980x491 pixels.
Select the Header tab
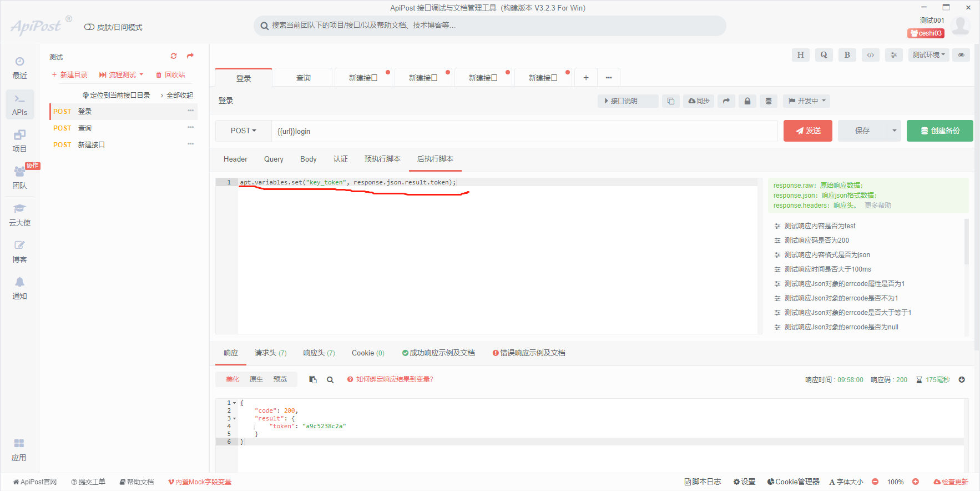click(235, 159)
